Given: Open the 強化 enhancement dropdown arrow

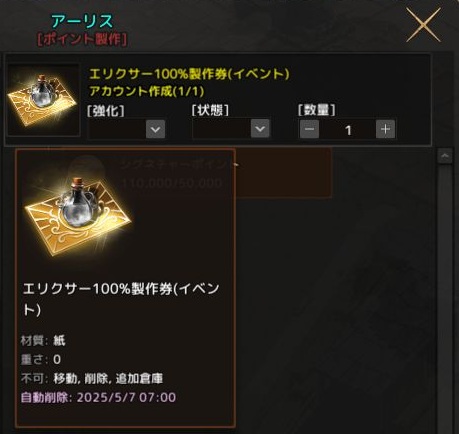Looking at the screenshot, I should [x=155, y=129].
